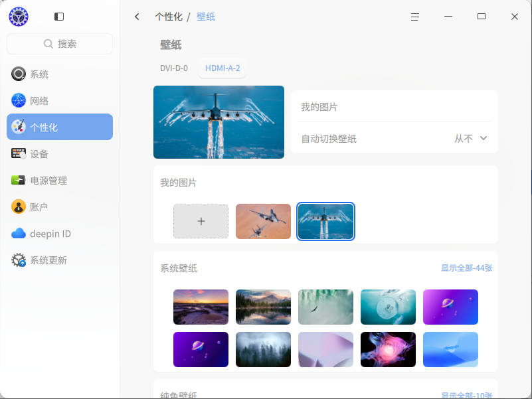
Task: Pick the dark purple planet wallpaper
Action: click(x=201, y=349)
